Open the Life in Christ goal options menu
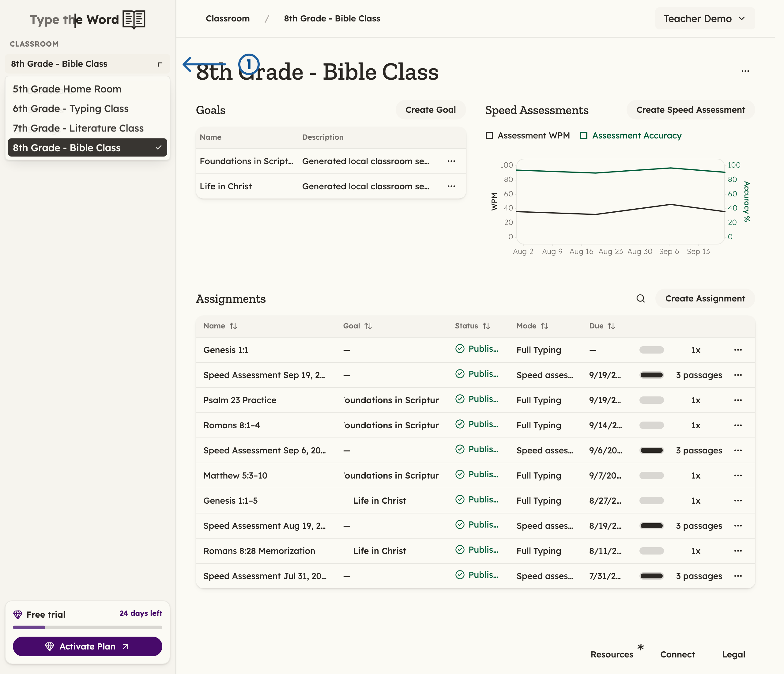 pyautogui.click(x=451, y=186)
